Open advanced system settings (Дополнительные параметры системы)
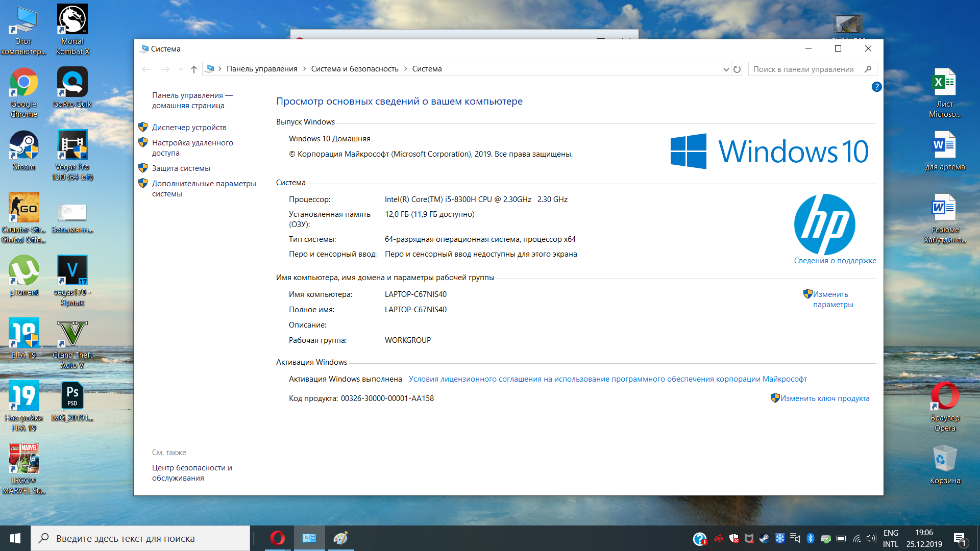 pyautogui.click(x=204, y=189)
